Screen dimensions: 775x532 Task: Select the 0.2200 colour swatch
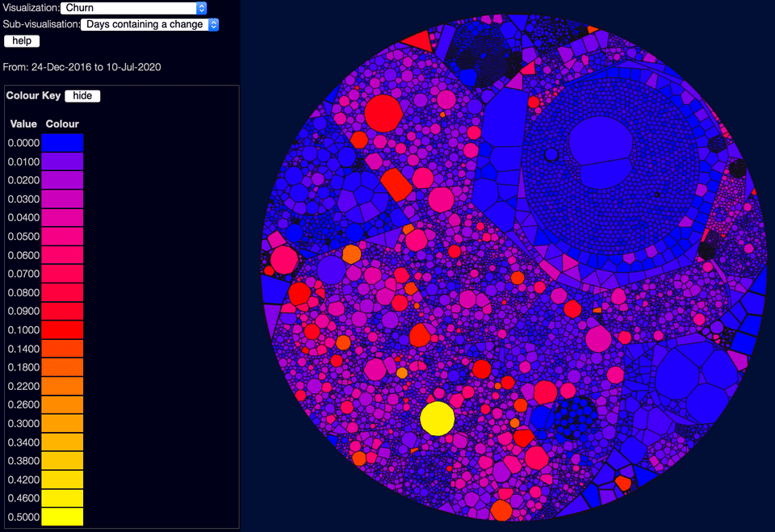pos(62,386)
